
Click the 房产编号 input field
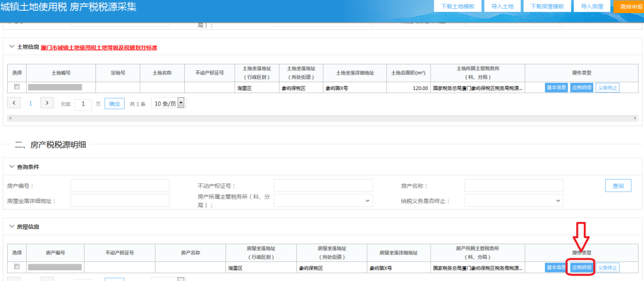[120, 186]
